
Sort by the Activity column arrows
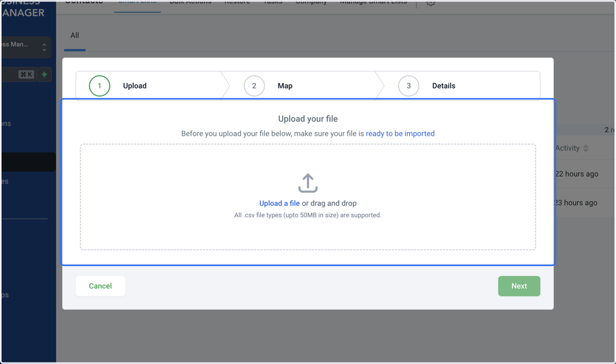click(586, 148)
